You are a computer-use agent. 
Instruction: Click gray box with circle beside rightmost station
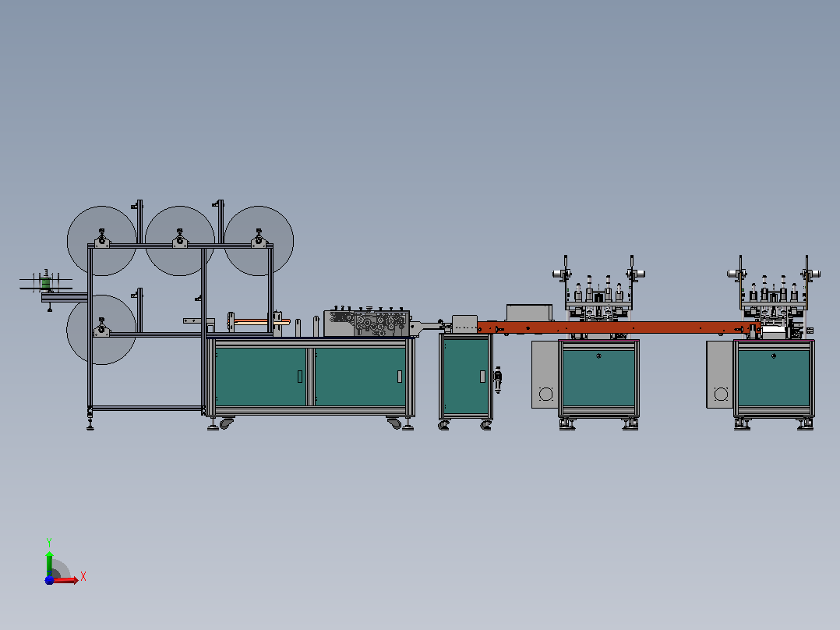(x=720, y=374)
